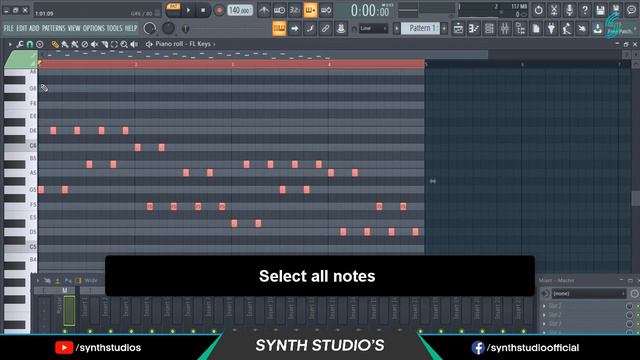Select the Draw pencil tool in piano roll
The width and height of the screenshot is (640, 360).
[x=55, y=44]
